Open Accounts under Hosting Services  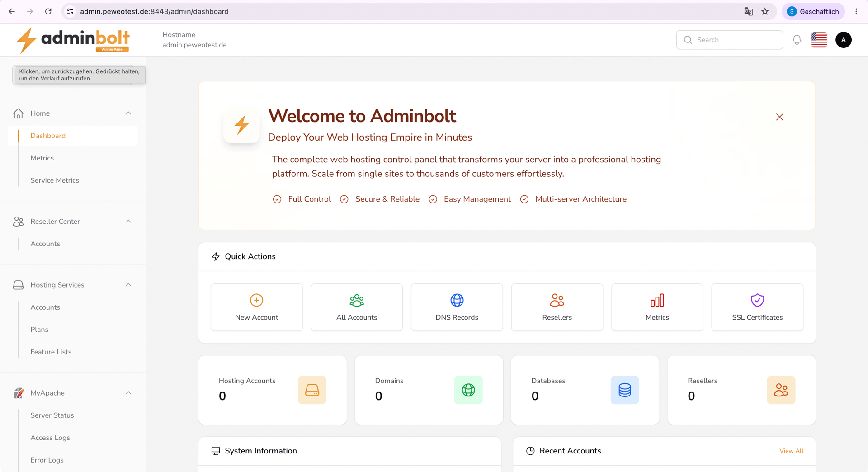pos(45,307)
